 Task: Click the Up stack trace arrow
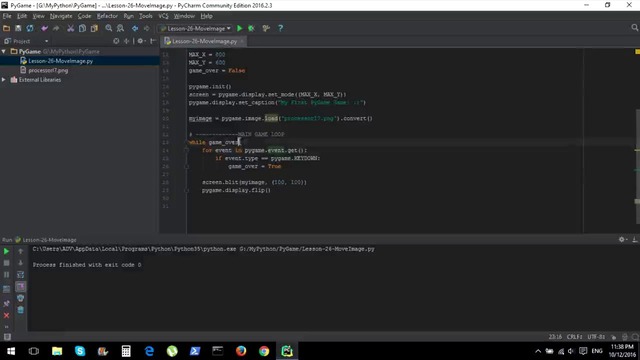(x=20, y=251)
